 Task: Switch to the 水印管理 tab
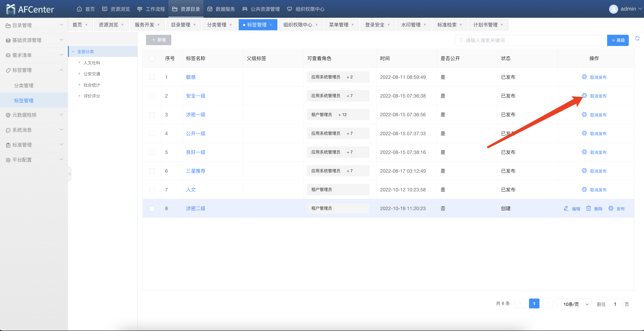point(411,25)
